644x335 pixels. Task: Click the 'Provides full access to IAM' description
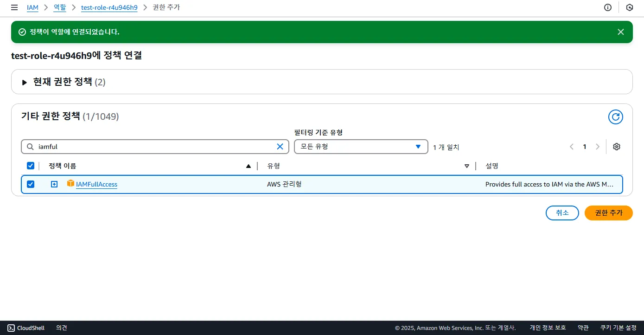[x=549, y=184]
